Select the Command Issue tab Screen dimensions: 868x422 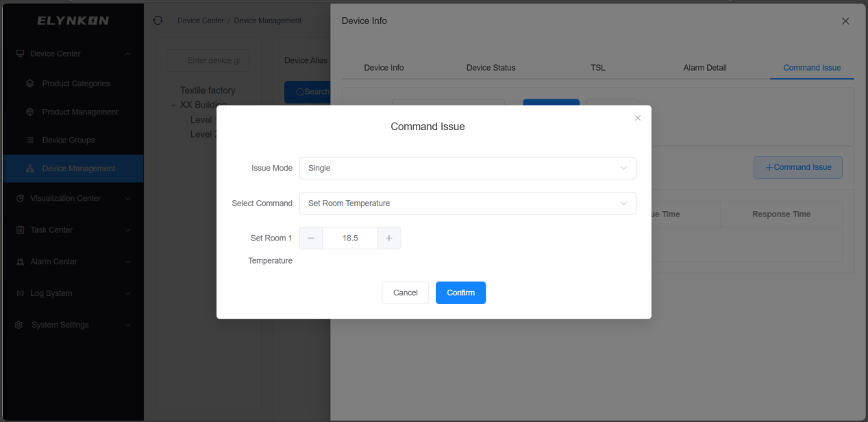tap(812, 68)
